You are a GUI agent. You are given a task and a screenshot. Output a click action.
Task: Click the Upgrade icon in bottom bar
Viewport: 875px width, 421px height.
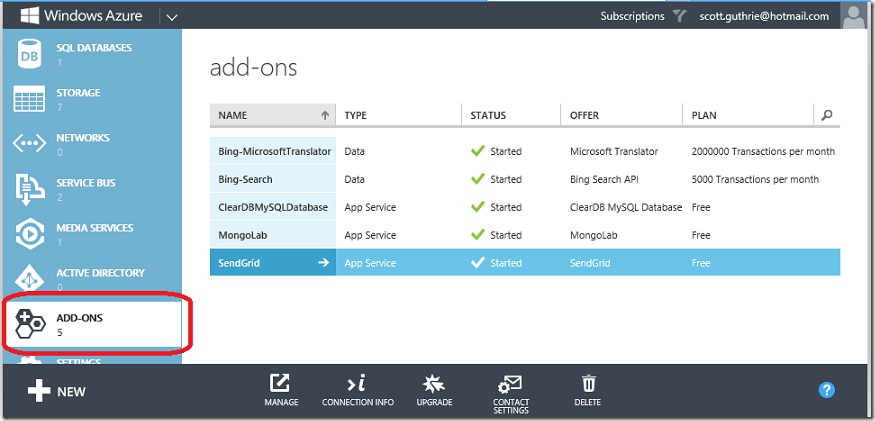pyautogui.click(x=434, y=383)
